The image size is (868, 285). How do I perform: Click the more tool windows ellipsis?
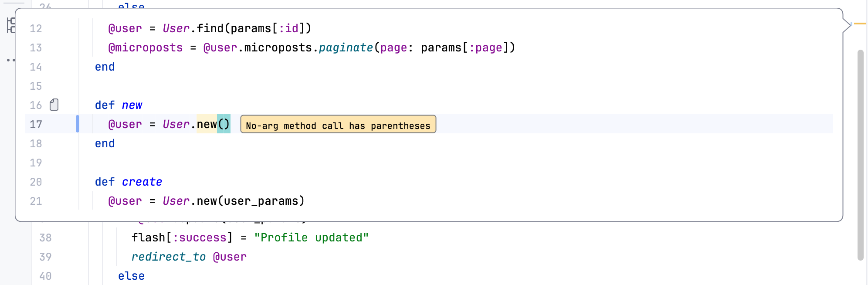(x=10, y=60)
